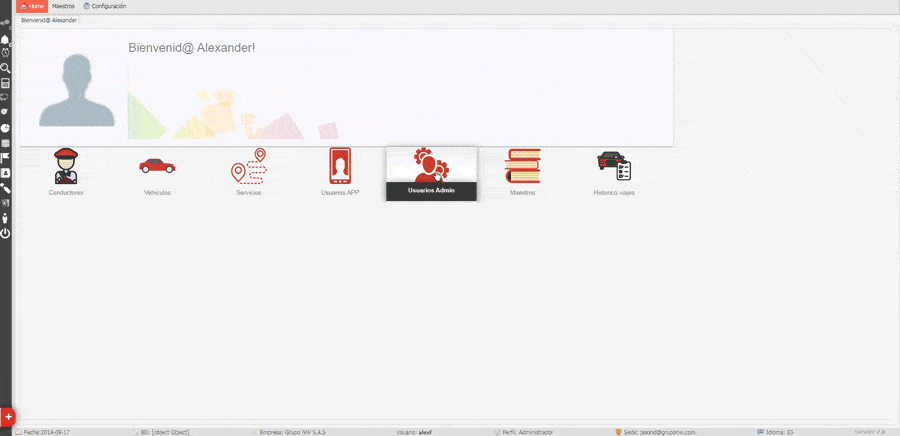Click the alarm clock icon in sidebar
Image resolution: width=900 pixels, height=436 pixels.
[x=5, y=53]
